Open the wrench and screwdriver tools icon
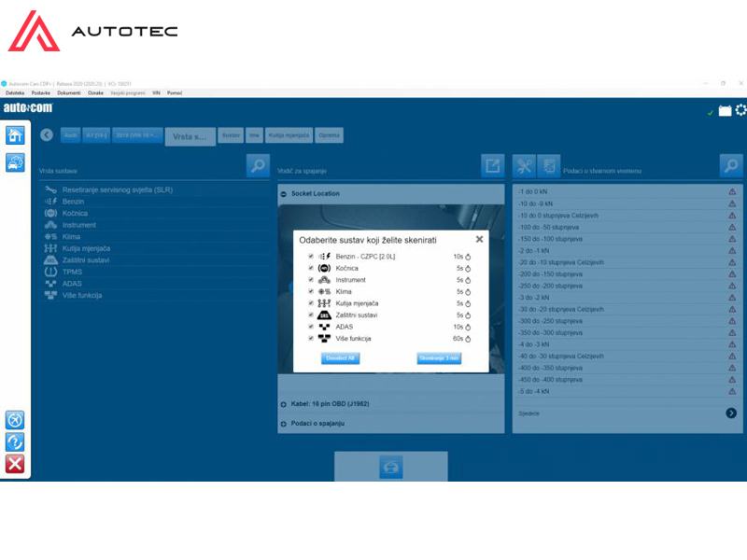The image size is (747, 560). pyautogui.click(x=524, y=166)
